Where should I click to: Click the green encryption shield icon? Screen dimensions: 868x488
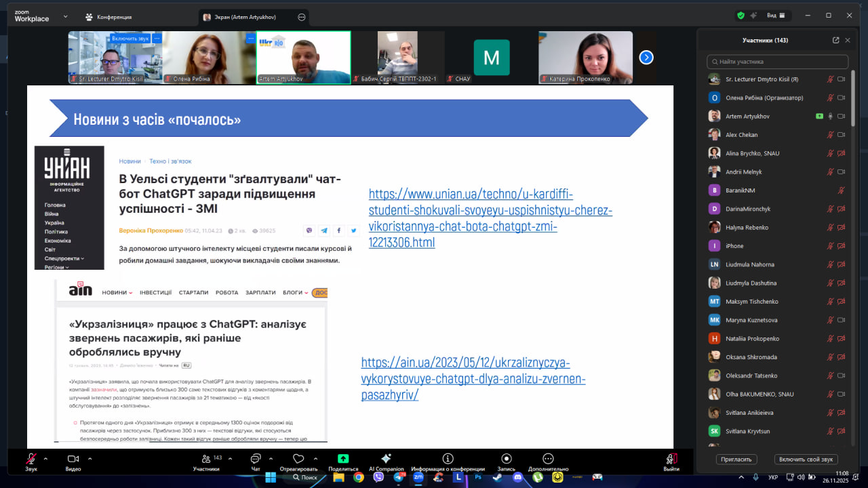[x=741, y=16]
